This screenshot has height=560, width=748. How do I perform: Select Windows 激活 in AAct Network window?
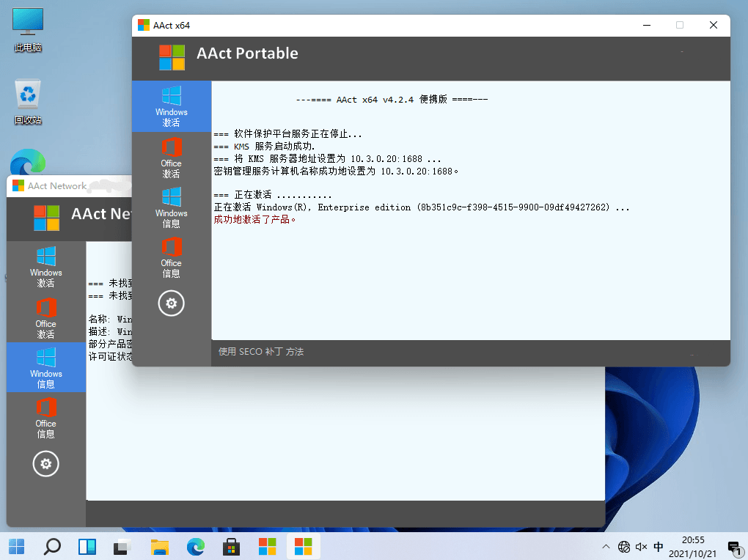click(45, 267)
